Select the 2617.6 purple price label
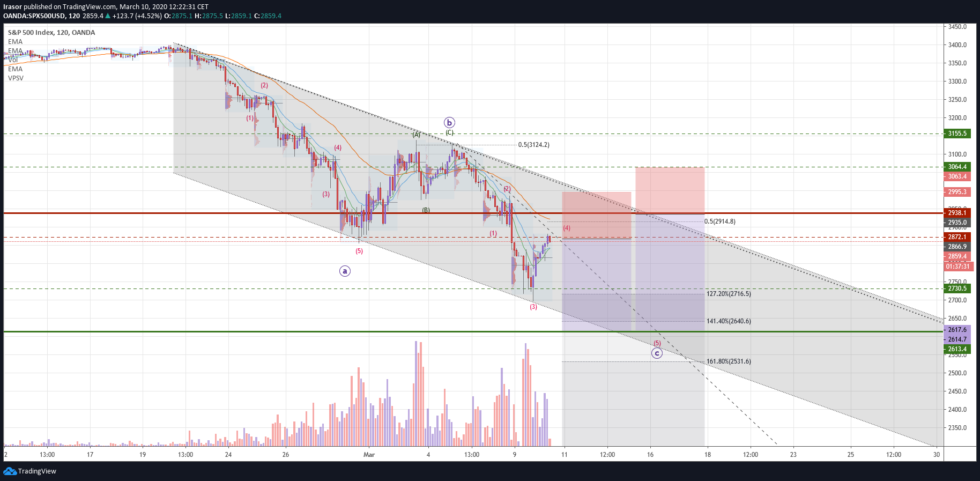Viewport: 980px width, 481px height. point(957,330)
